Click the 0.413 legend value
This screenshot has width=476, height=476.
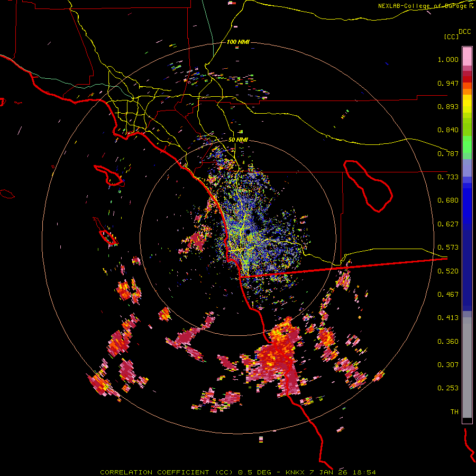pyautogui.click(x=448, y=318)
